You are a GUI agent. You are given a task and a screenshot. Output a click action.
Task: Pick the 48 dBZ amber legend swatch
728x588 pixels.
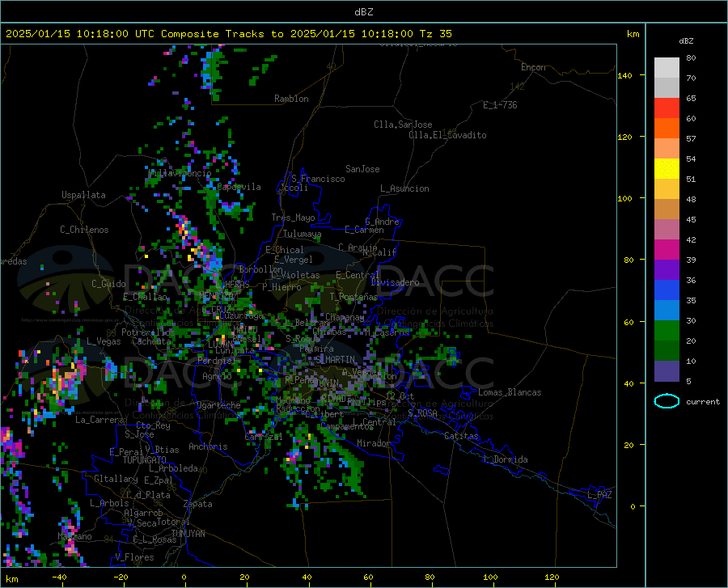coord(667,189)
